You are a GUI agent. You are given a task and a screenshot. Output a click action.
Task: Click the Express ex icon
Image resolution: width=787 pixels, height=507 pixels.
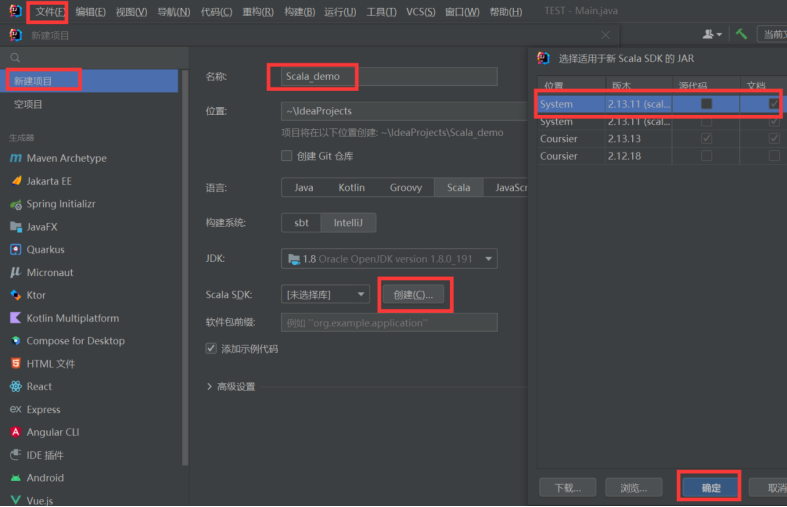pyautogui.click(x=16, y=409)
